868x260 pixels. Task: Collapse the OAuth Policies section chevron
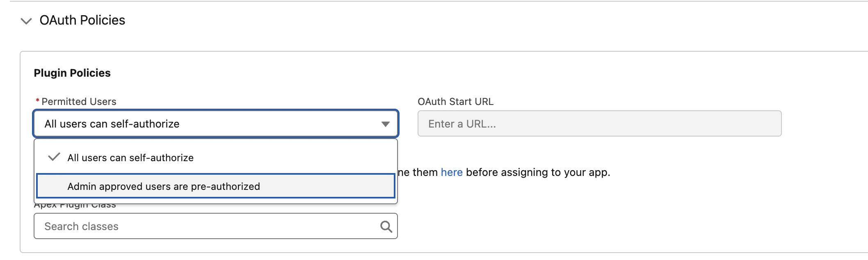click(x=26, y=21)
